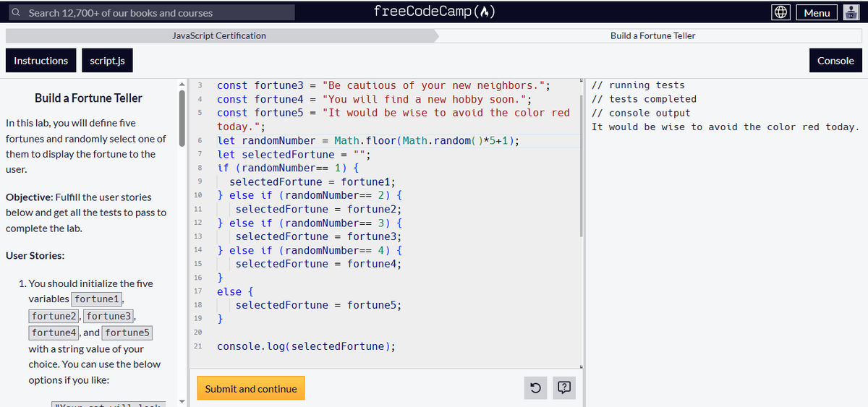Toggle the script.js editor tab
868x407 pixels.
[x=107, y=61]
